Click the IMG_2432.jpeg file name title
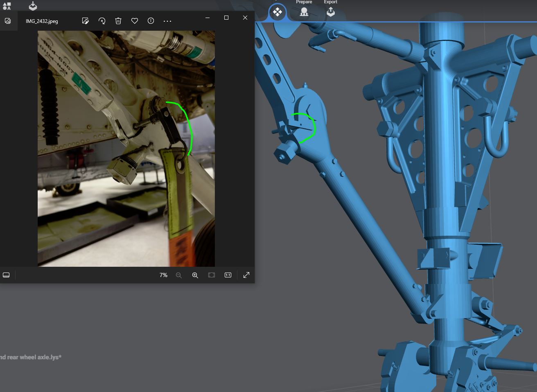This screenshot has height=392, width=537. [42, 21]
